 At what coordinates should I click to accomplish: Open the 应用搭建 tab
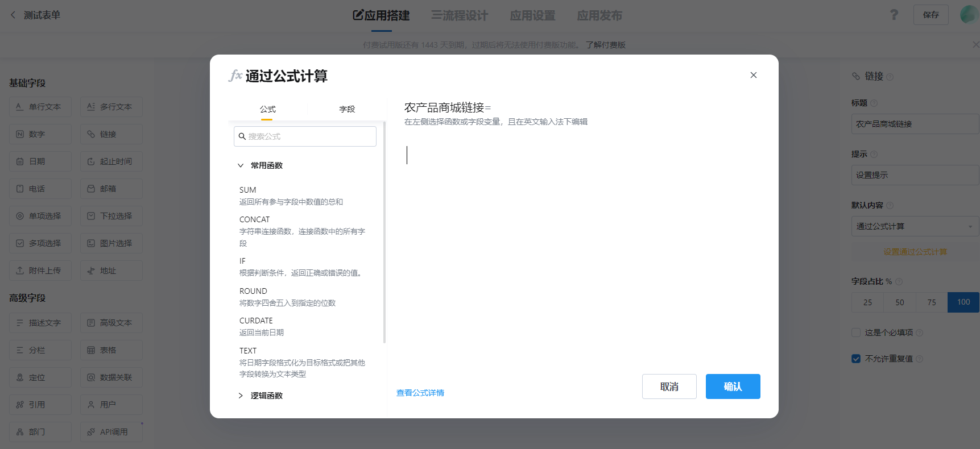pos(381,15)
